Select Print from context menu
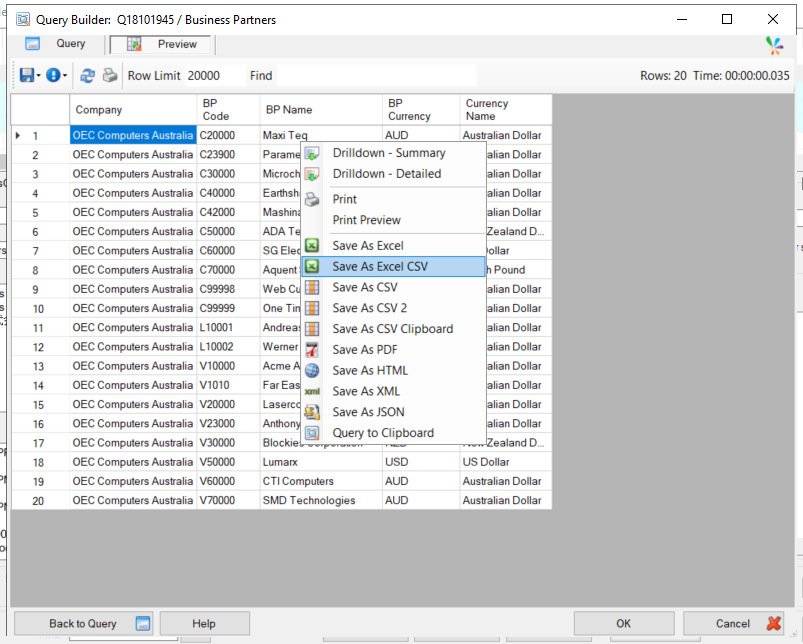The height and width of the screenshot is (644, 803). point(393,199)
